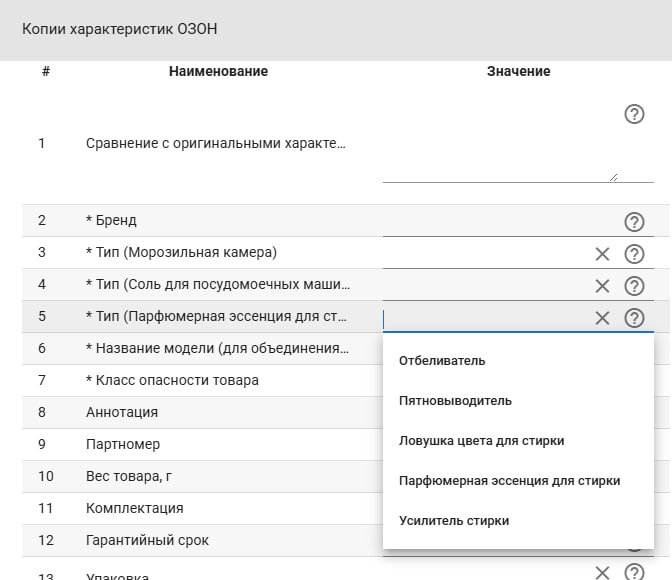Click the Значение column header

coord(518,71)
